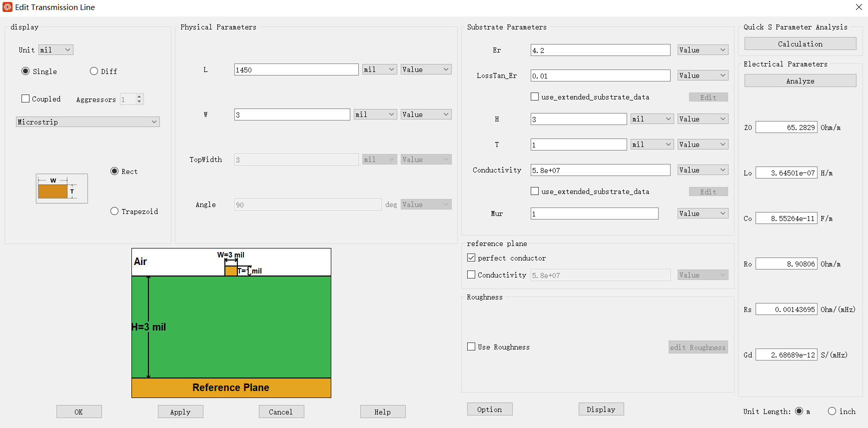The width and height of the screenshot is (868, 428).
Task: Open the L Value type dropdown
Action: tap(426, 69)
